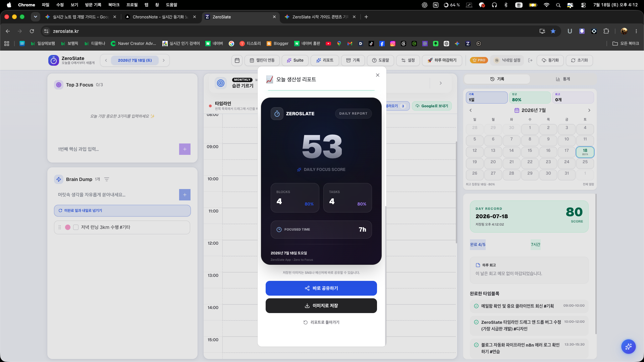Add Brain Dump item with blue plus button
Viewport: 644px width, 362px height.
point(185,195)
